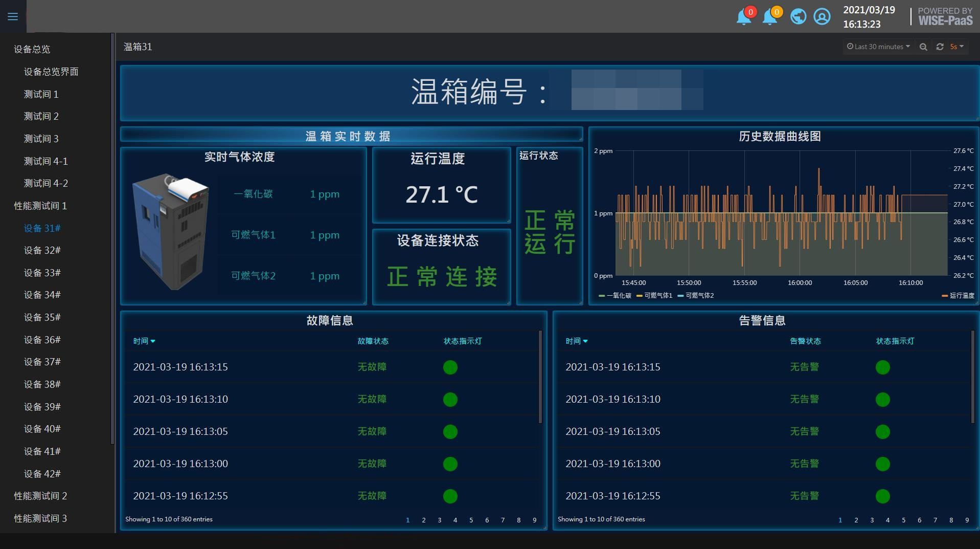The image size is (980, 549).
Task: Expand the 设备总览 sidebar group
Action: [x=32, y=49]
